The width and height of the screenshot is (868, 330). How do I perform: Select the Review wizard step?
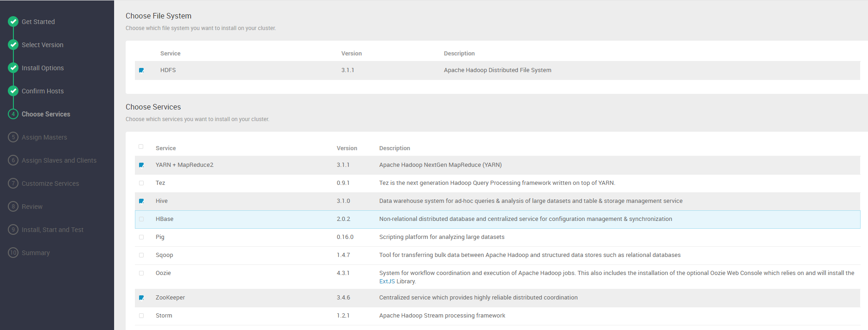click(32, 207)
